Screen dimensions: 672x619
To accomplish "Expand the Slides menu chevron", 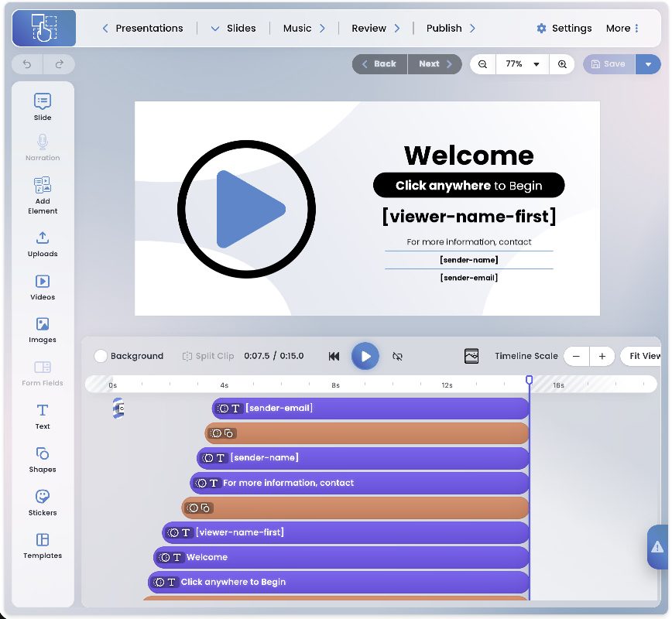I will [x=215, y=29].
